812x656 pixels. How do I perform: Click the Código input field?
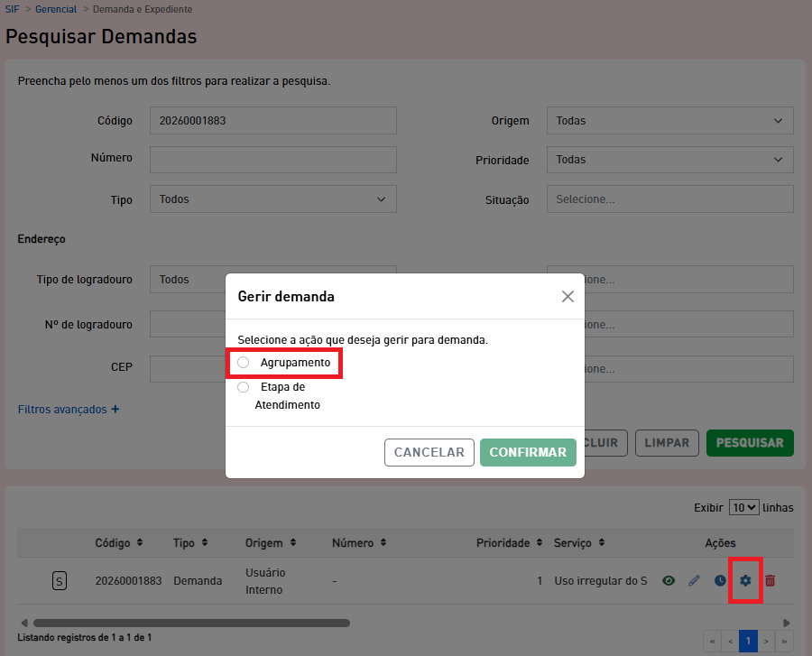coord(272,120)
